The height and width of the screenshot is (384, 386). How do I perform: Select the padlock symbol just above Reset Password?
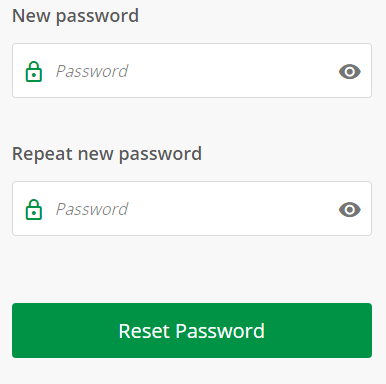pos(34,209)
